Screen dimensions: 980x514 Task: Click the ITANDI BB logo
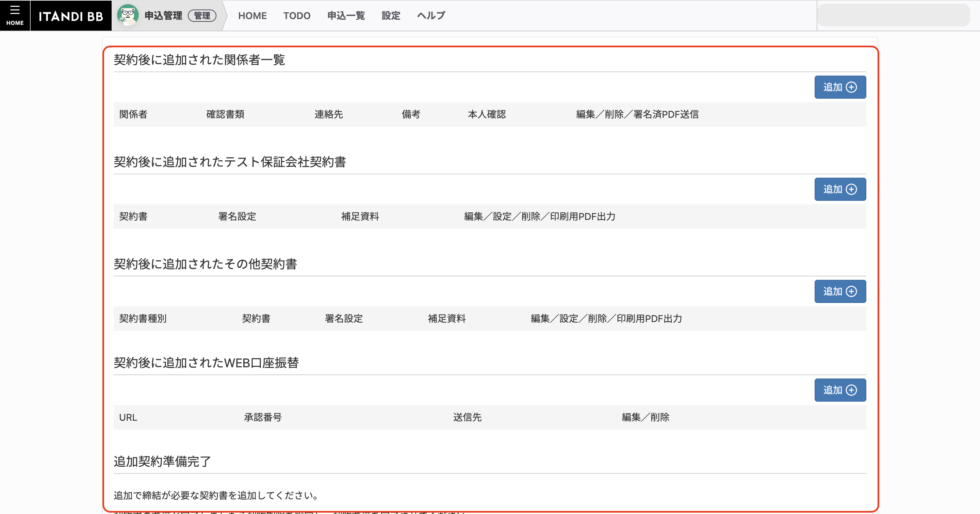coord(71,16)
